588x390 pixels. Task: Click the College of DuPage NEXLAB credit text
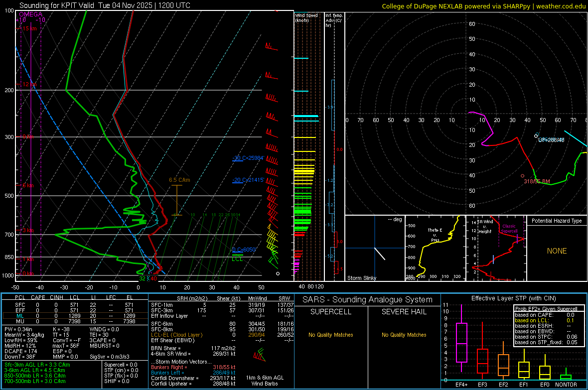[483, 6]
